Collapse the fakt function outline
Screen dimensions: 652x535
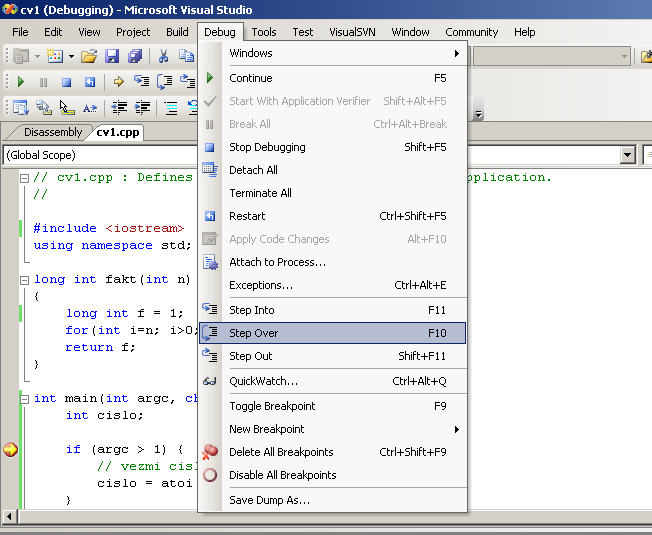[25, 280]
